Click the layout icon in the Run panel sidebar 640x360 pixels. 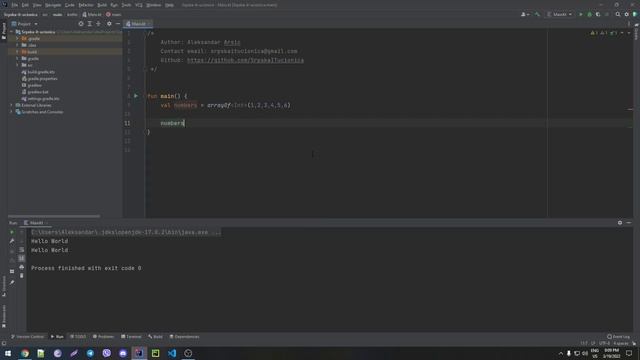click(x=12, y=271)
